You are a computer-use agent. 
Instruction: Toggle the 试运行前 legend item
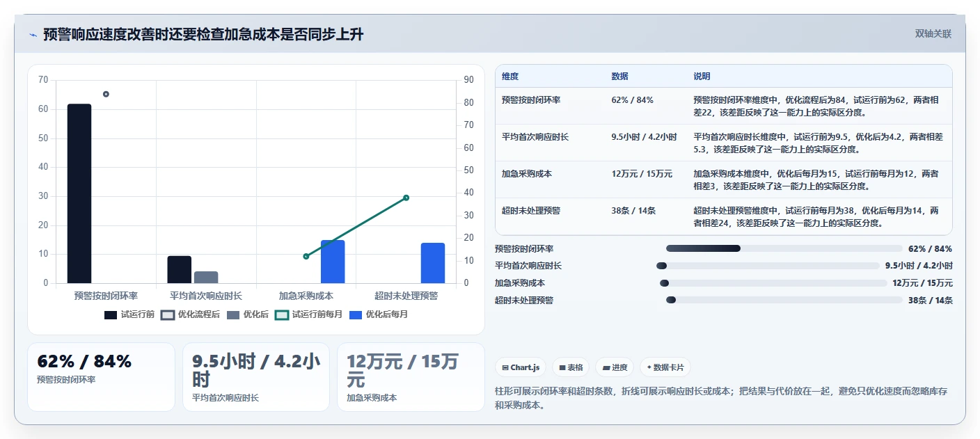pyautogui.click(x=129, y=314)
